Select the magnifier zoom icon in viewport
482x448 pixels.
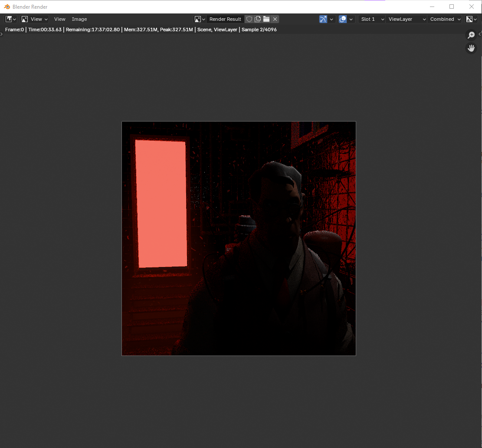(x=471, y=35)
